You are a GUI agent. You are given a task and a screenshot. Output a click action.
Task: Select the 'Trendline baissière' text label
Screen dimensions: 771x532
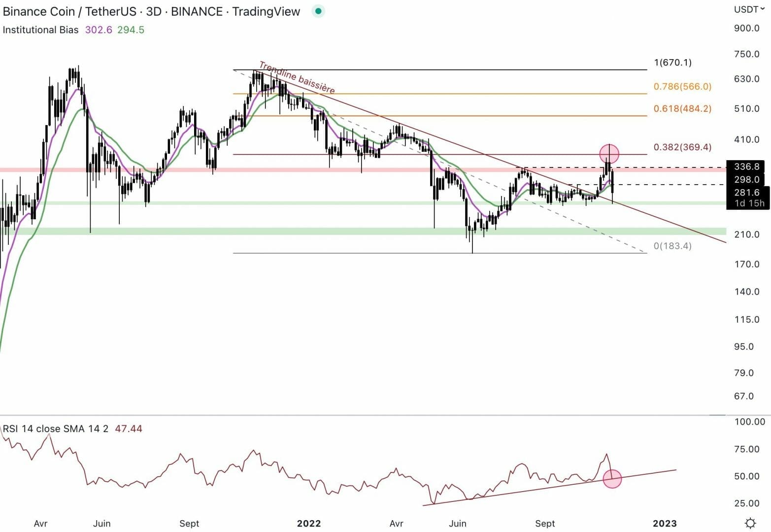click(x=297, y=77)
